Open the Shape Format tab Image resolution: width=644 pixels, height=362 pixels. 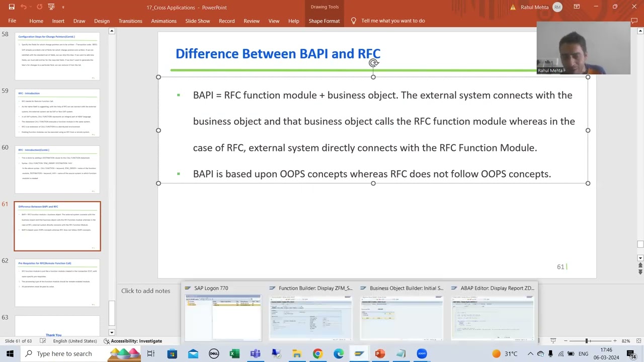(x=324, y=21)
